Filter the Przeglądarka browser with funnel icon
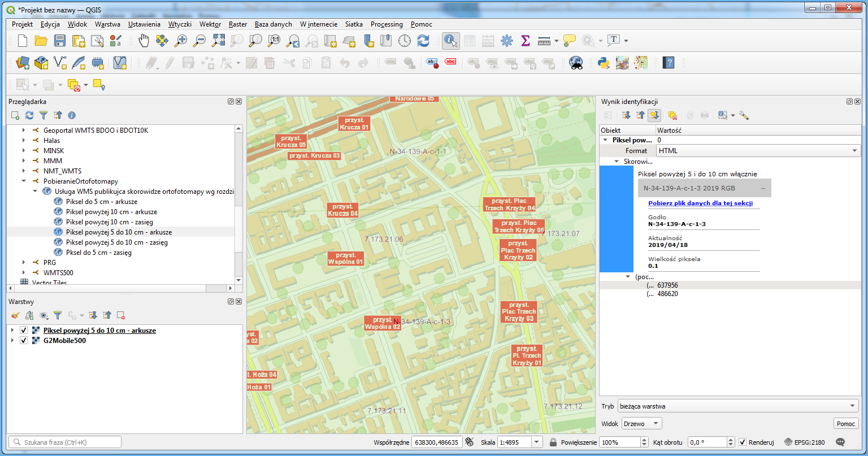The image size is (868, 456). coord(44,115)
